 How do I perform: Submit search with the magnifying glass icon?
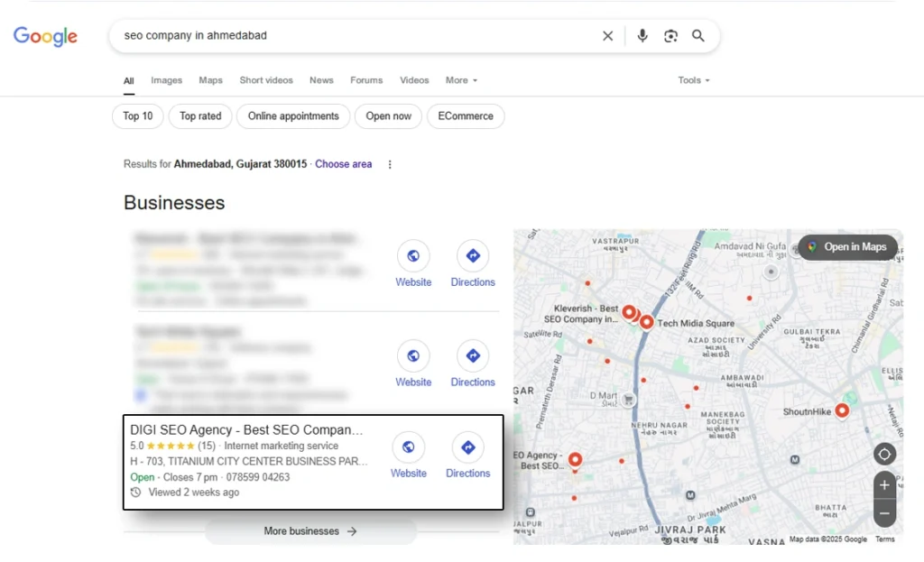point(698,36)
